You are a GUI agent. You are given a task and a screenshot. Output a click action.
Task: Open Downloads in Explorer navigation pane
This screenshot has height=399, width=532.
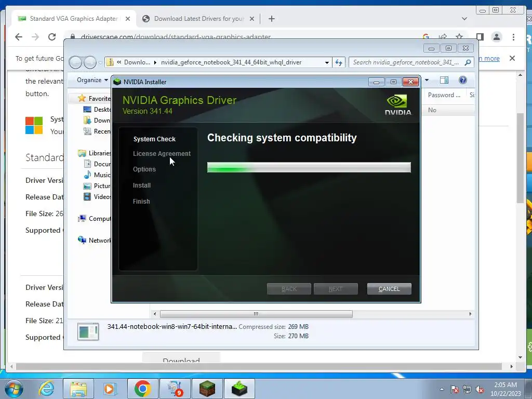coord(97,120)
